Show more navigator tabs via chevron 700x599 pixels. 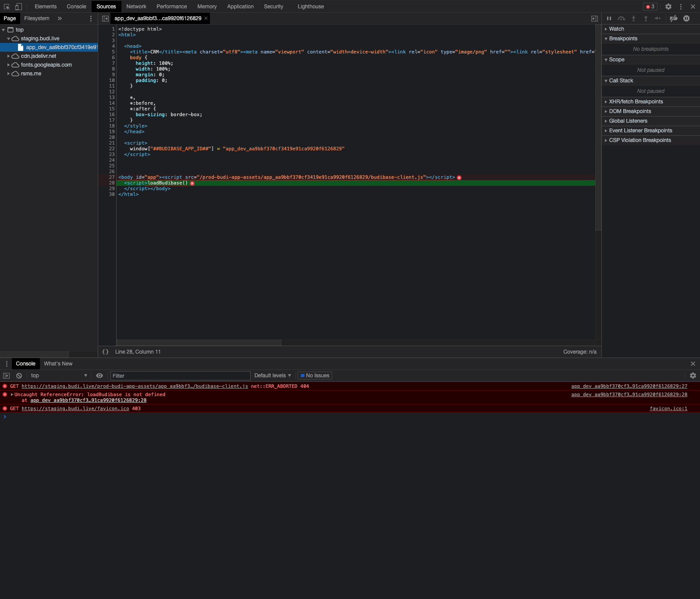pos(60,18)
